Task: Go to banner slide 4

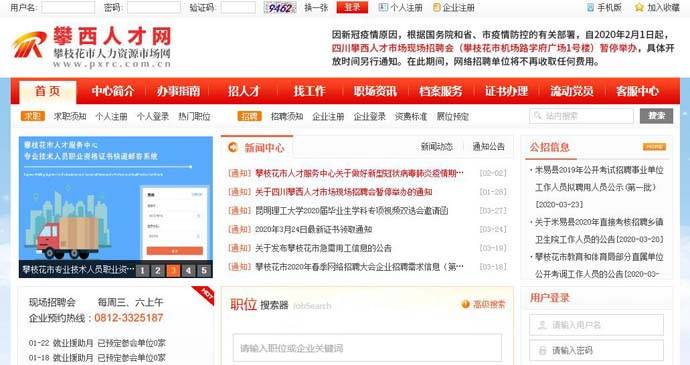Action: coord(188,270)
